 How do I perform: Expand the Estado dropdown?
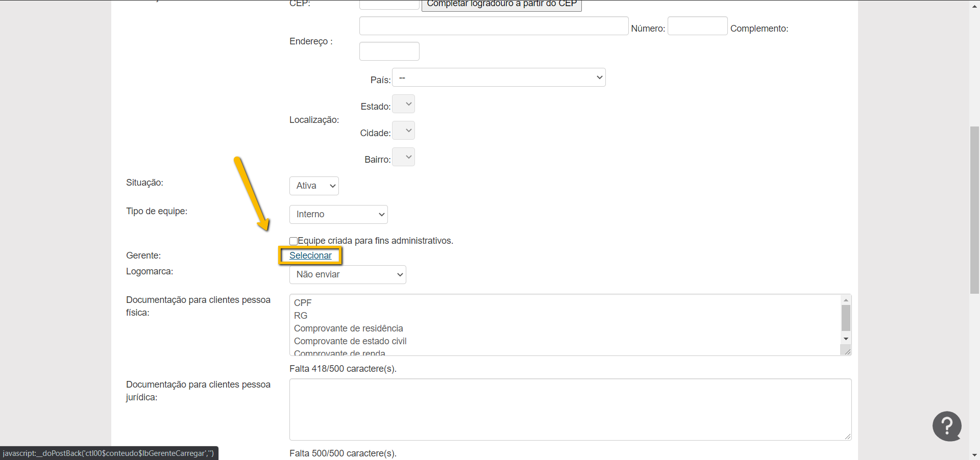point(403,104)
